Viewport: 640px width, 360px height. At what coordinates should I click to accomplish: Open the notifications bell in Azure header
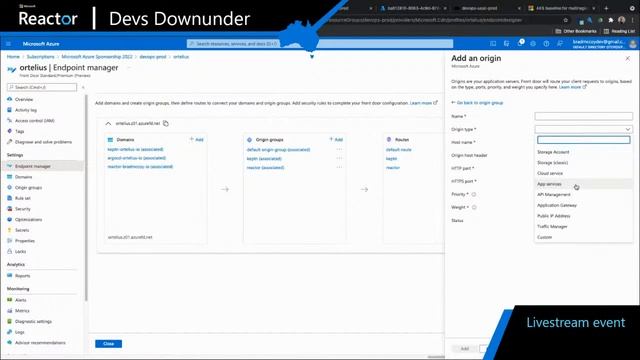pos(520,43)
